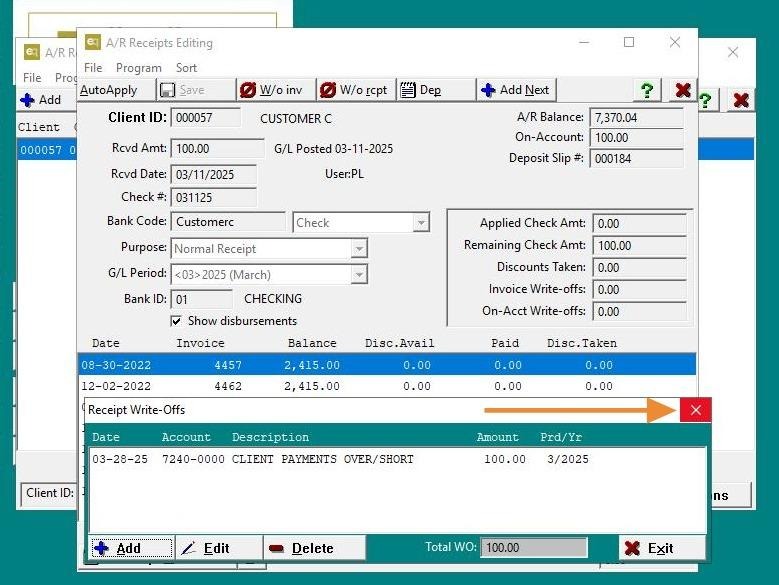Click the Paid column header

(x=505, y=343)
